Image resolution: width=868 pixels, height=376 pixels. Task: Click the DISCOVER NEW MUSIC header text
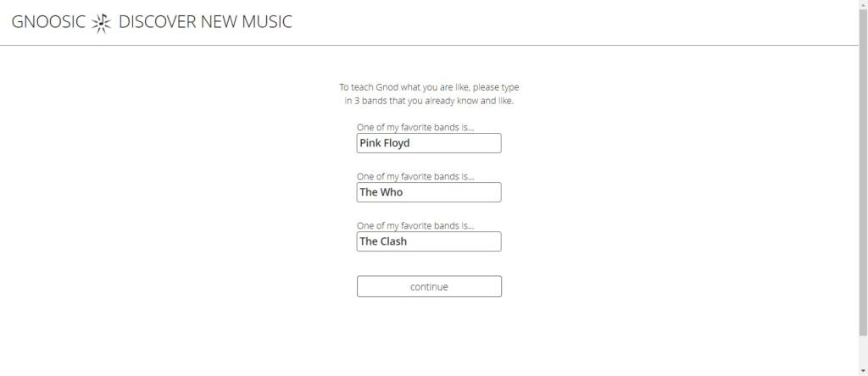pyautogui.click(x=205, y=21)
